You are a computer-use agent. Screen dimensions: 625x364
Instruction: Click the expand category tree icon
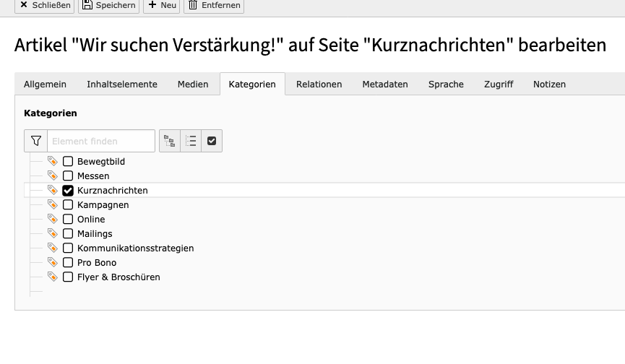click(x=170, y=141)
